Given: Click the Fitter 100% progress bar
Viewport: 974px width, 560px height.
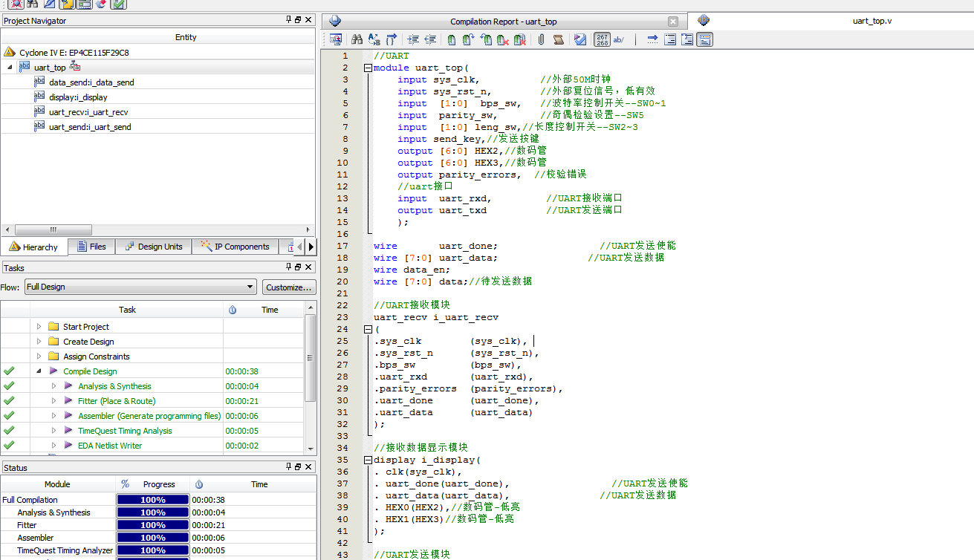Looking at the screenshot, I should pyautogui.click(x=152, y=524).
